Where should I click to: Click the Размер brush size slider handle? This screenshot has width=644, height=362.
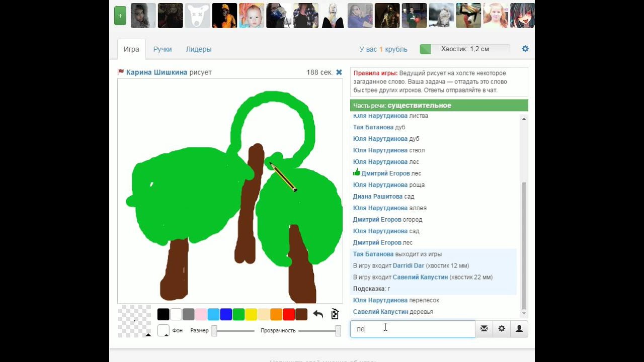point(214,330)
